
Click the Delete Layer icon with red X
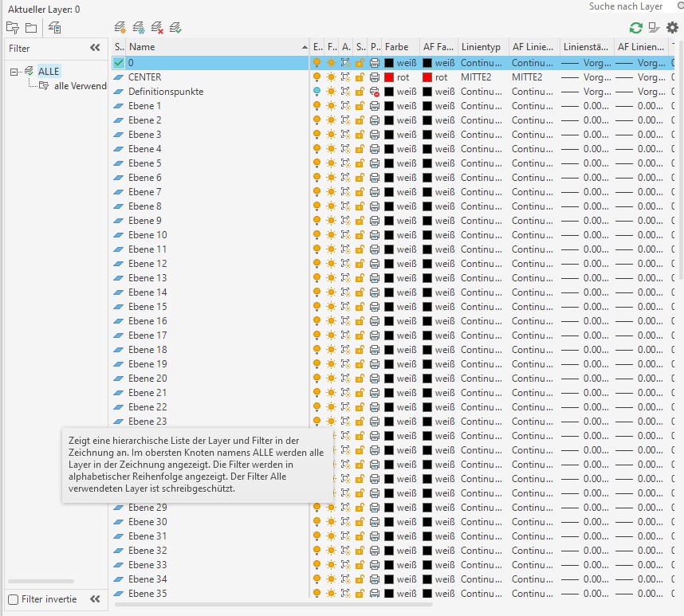157,27
